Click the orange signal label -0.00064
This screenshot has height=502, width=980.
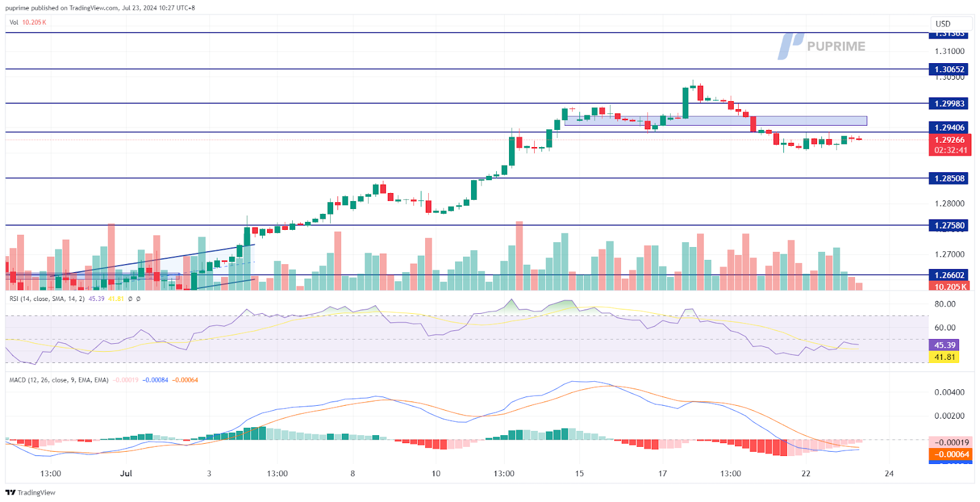[951, 454]
